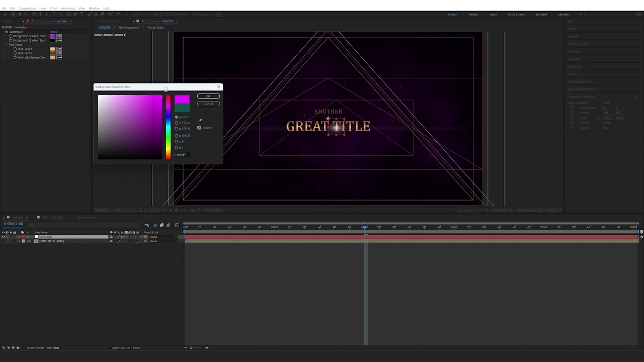Use eyedropper beside Background Gradient End swatch
644x362 pixels.
pyautogui.click(x=59, y=40)
